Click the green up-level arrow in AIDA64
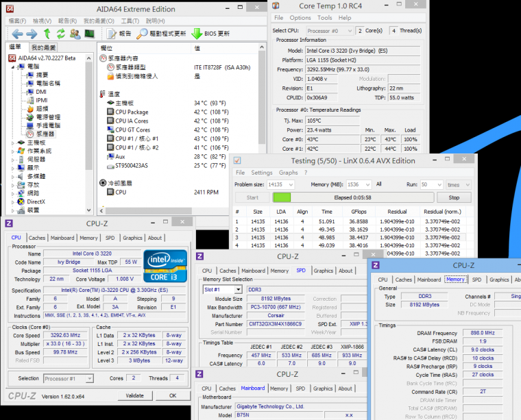This screenshot has height=420, width=521. pyautogui.click(x=47, y=34)
